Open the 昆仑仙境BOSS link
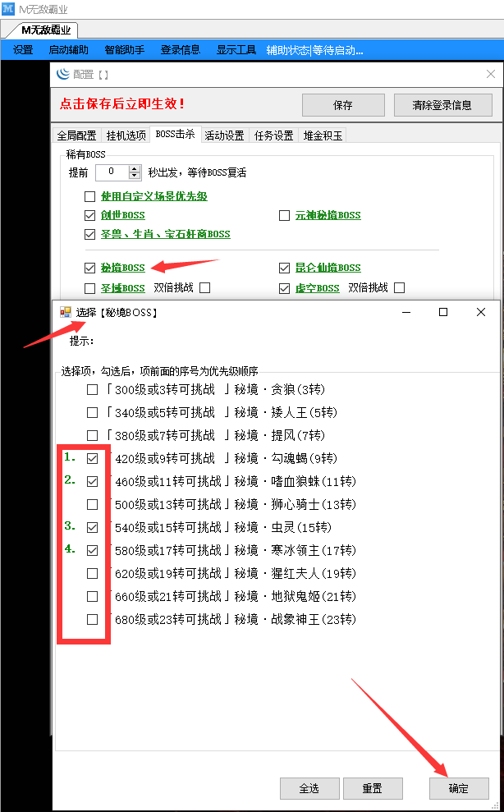 [328, 268]
